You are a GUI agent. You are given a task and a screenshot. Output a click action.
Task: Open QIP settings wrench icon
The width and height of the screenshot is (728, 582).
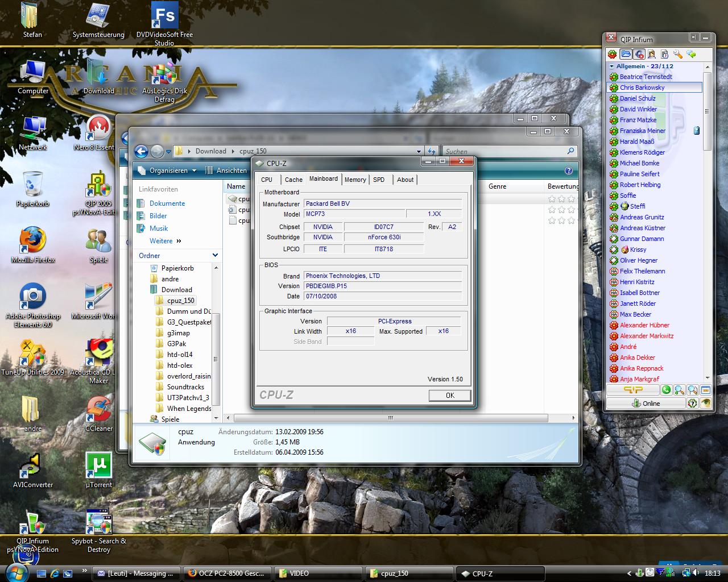678,55
